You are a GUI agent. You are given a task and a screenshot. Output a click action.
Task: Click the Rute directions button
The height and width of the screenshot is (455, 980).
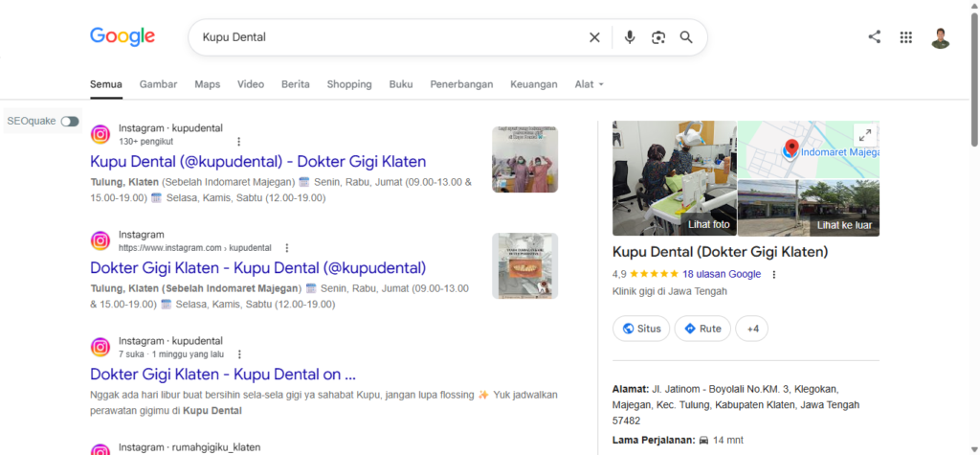click(702, 329)
